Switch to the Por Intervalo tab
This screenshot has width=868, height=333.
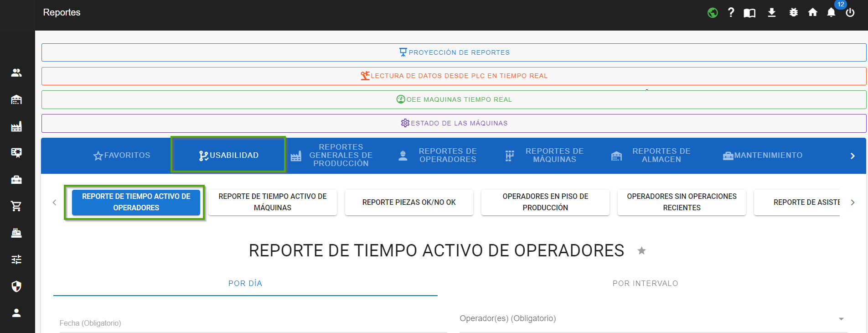tap(645, 283)
